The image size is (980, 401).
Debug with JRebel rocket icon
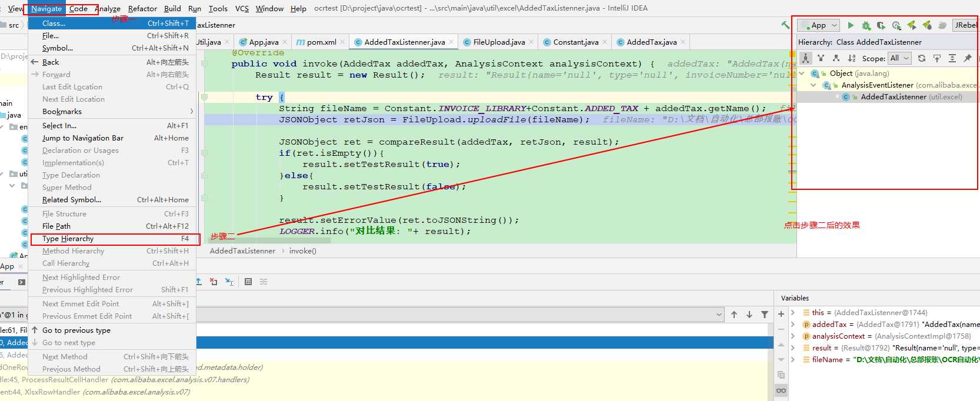tap(927, 25)
